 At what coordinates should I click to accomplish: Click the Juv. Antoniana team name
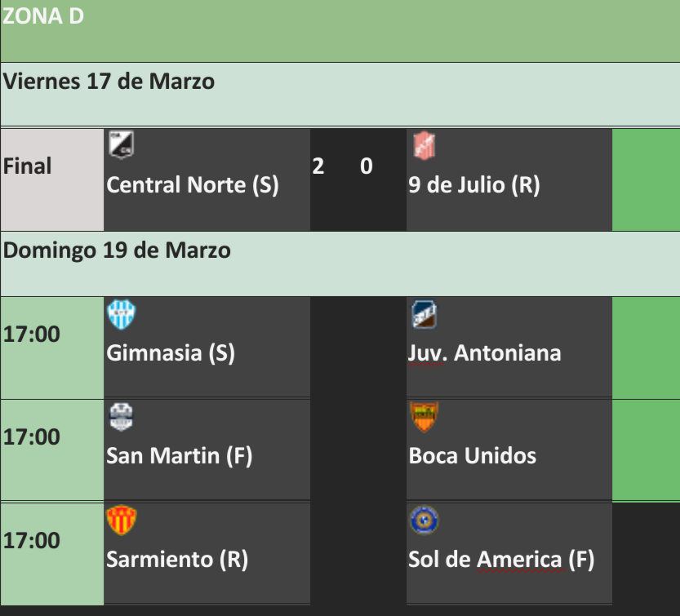[x=484, y=352]
